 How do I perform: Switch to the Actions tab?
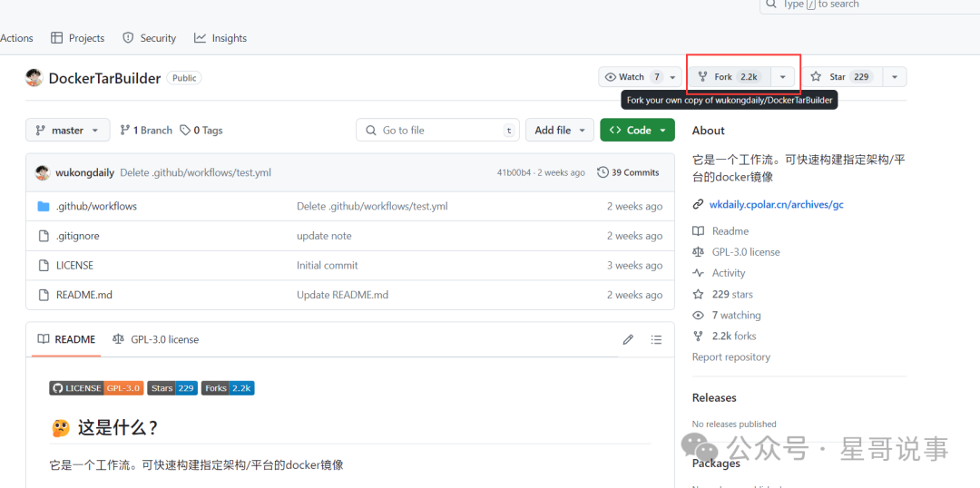point(16,38)
